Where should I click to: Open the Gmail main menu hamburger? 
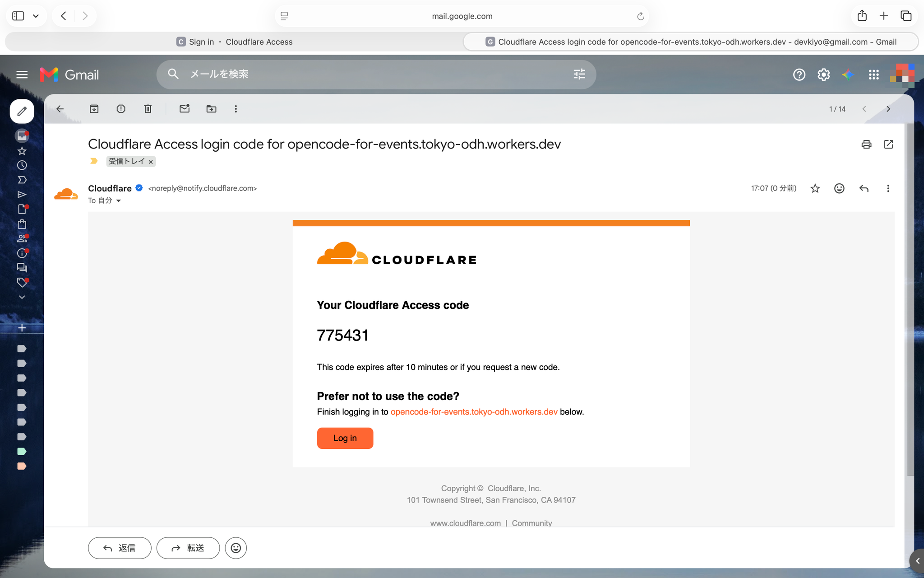point(22,75)
